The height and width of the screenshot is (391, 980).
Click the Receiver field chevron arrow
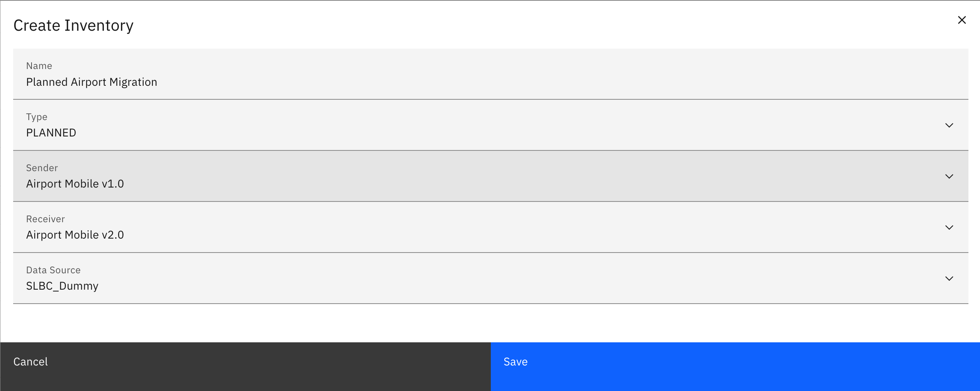[949, 227]
